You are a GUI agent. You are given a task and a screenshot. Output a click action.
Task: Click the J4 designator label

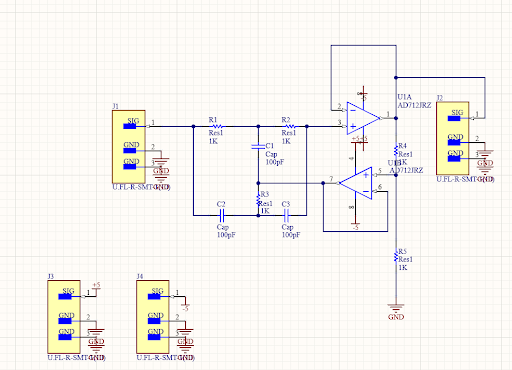tap(140, 276)
